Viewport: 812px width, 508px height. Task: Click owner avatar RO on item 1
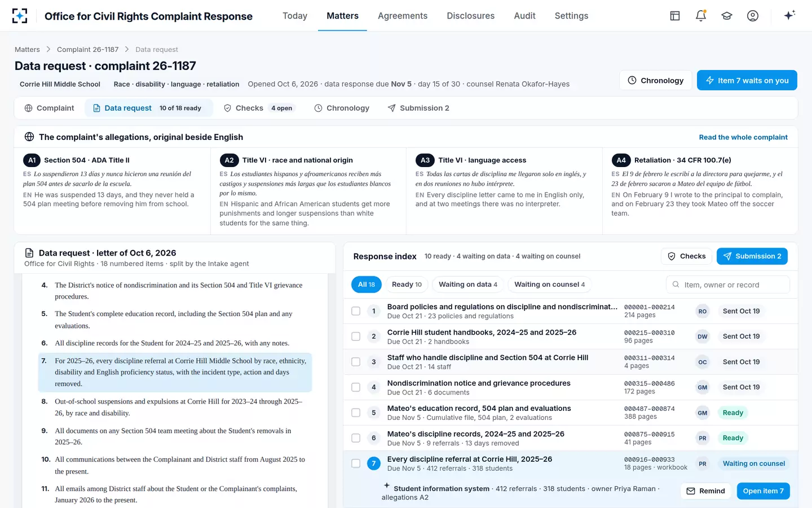pos(703,311)
